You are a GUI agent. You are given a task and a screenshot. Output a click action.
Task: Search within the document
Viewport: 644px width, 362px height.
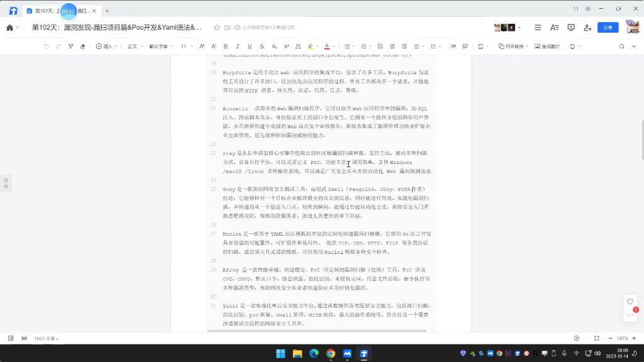[622, 47]
